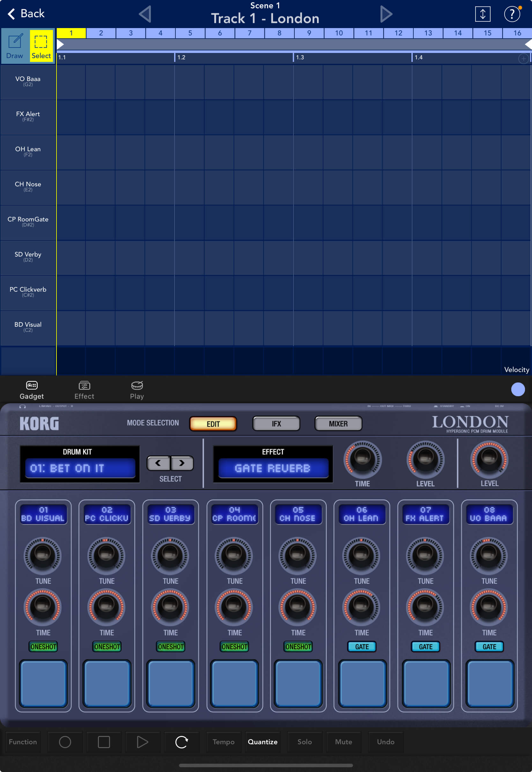Image resolution: width=532 pixels, height=772 pixels.
Task: Open the 04 CP ROOMG sample display
Action: (234, 514)
